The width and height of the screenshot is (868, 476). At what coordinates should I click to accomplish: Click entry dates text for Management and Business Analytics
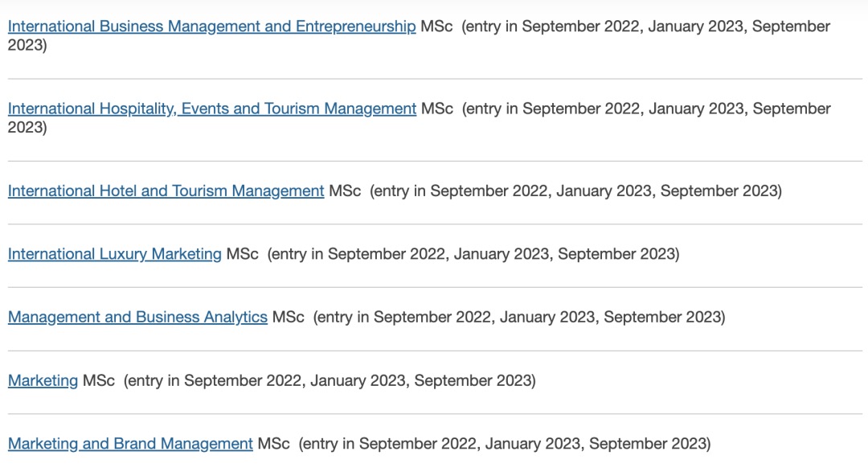(x=519, y=318)
